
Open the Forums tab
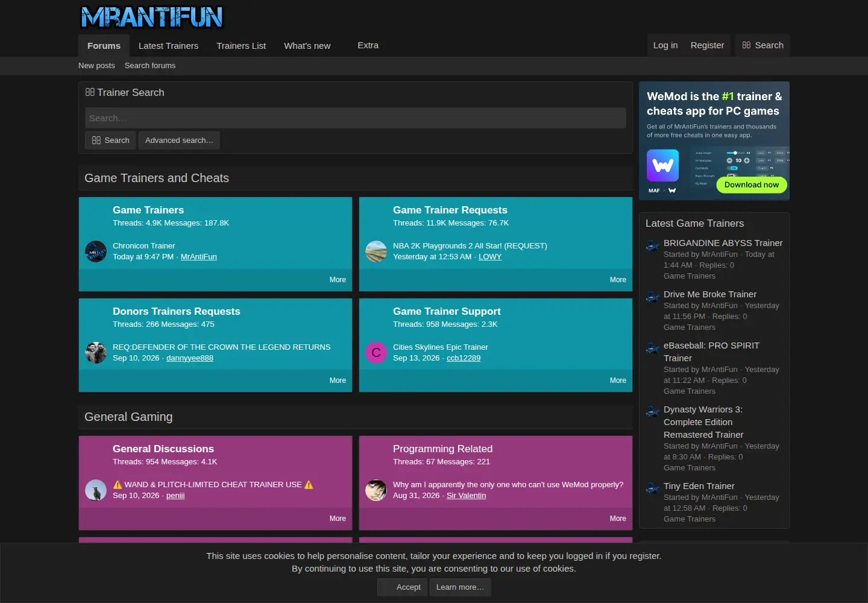point(104,46)
